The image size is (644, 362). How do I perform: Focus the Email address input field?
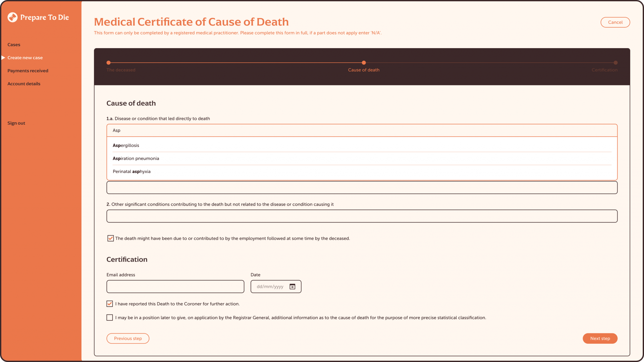tap(175, 286)
